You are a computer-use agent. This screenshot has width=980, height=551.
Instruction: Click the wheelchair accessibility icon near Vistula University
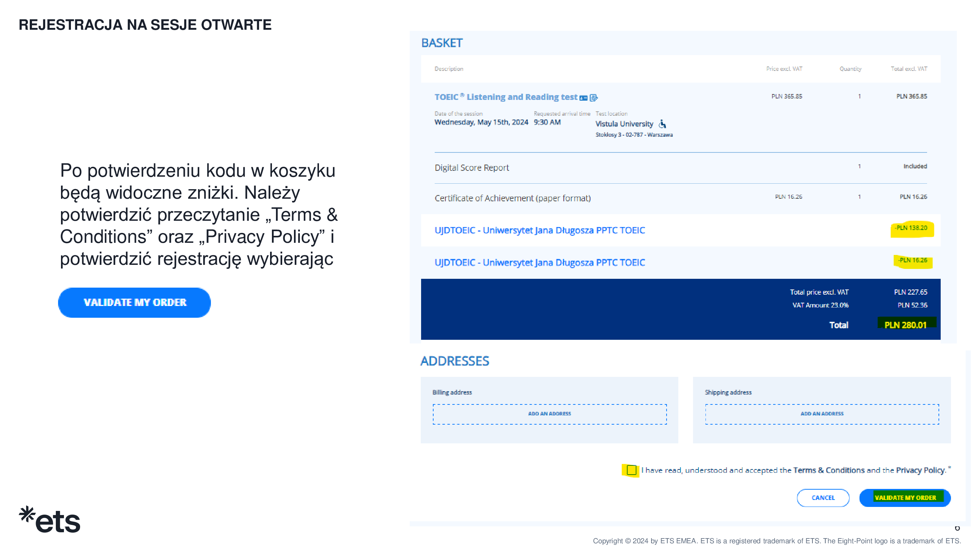pyautogui.click(x=663, y=123)
